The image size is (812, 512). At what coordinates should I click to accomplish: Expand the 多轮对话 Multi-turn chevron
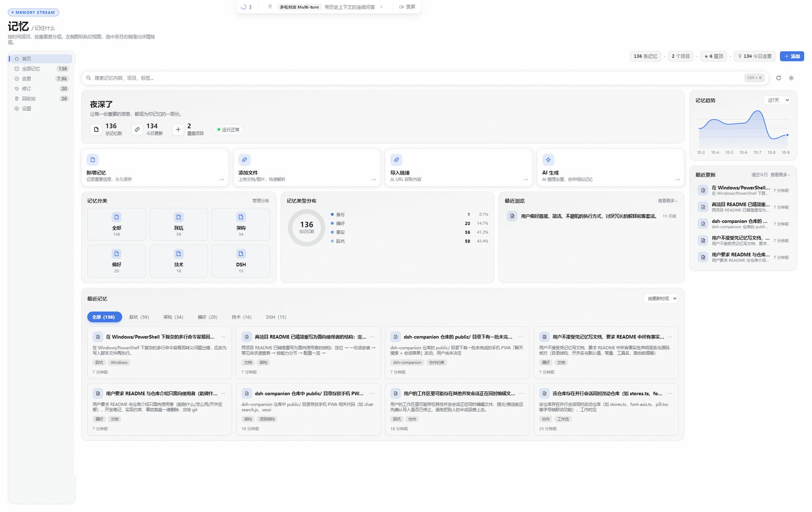click(x=381, y=7)
